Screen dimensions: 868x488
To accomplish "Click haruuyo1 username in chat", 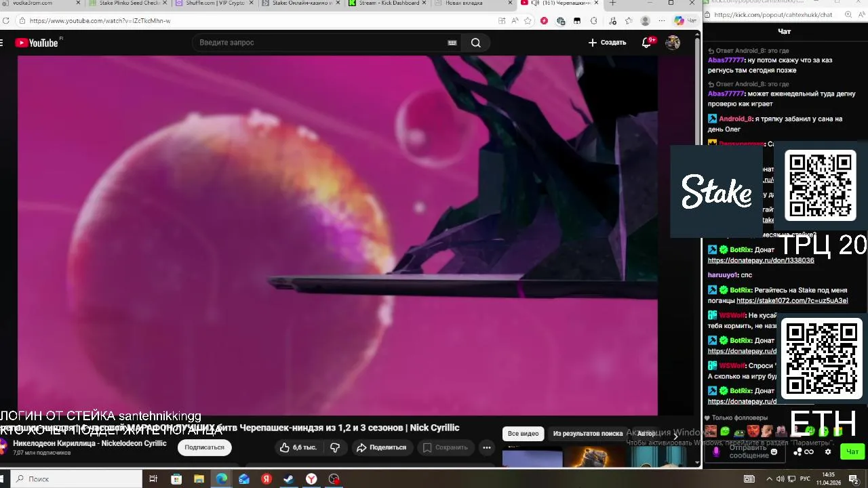I will click(x=722, y=275).
